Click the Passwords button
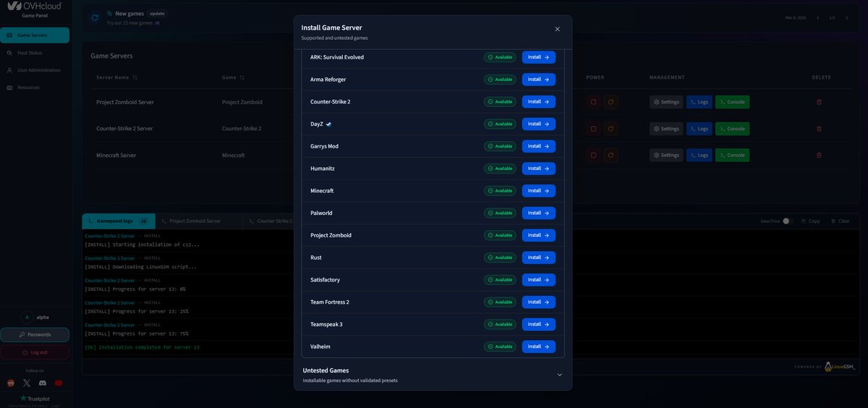The image size is (868, 408). (x=35, y=335)
